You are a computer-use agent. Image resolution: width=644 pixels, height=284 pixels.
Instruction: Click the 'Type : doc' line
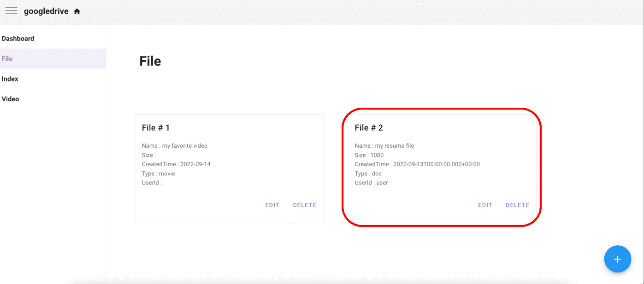(x=368, y=174)
